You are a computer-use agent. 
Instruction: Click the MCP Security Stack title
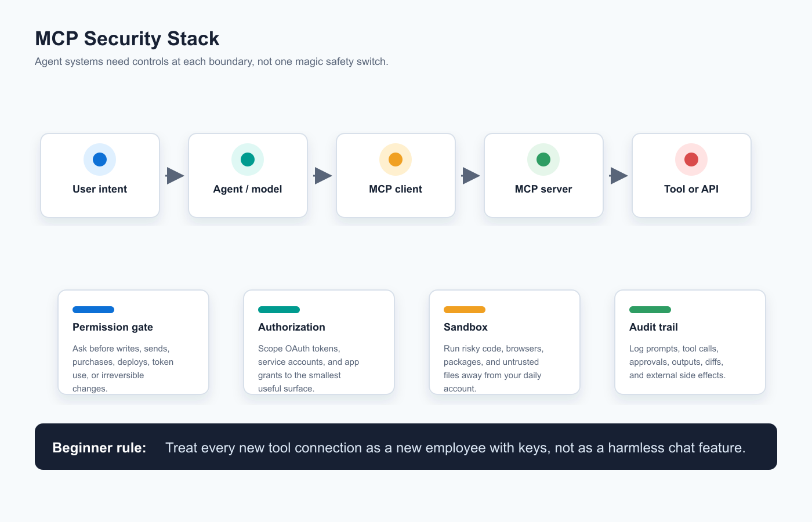point(127,39)
